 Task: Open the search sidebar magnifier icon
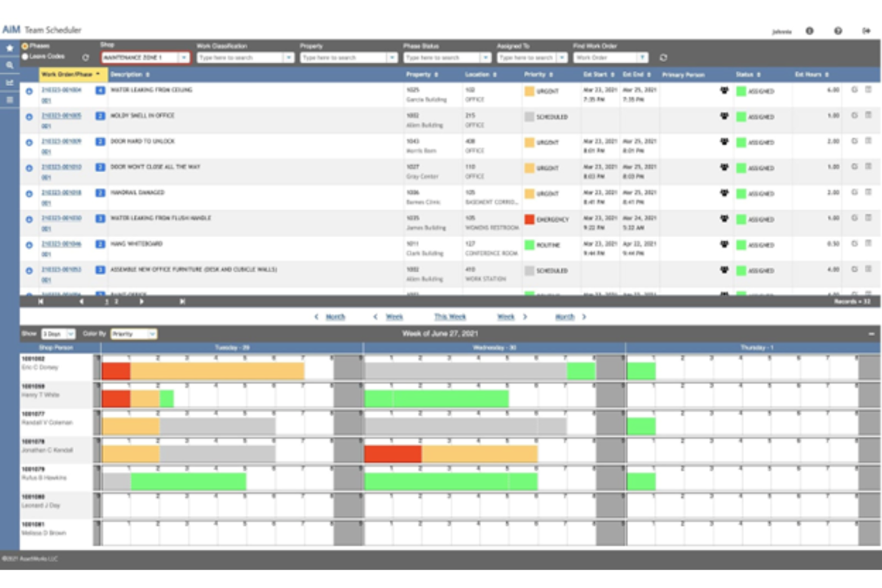click(10, 65)
